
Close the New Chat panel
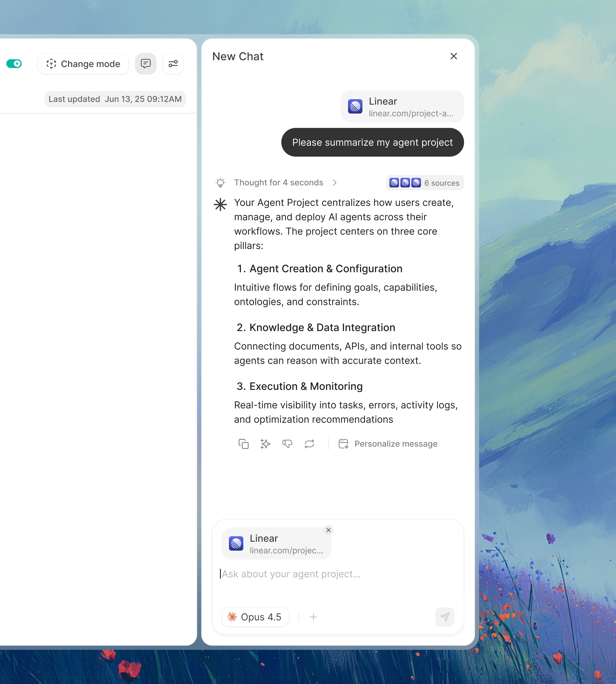[x=454, y=56]
